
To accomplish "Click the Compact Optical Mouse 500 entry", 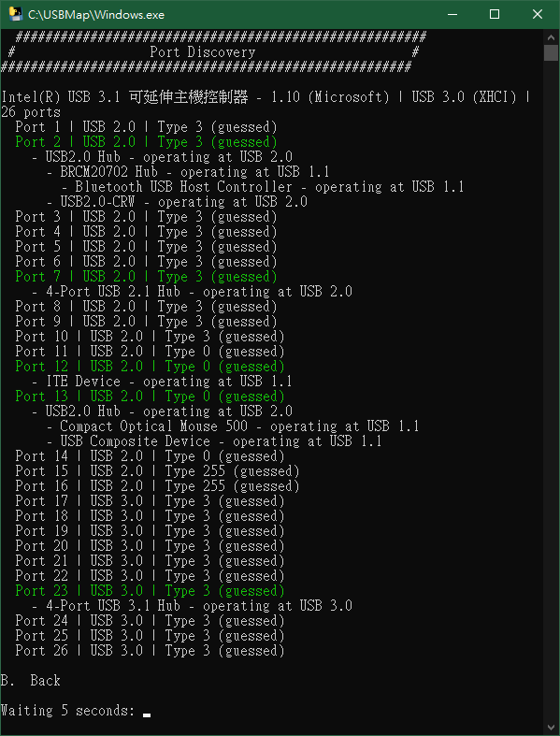I will tap(233, 426).
